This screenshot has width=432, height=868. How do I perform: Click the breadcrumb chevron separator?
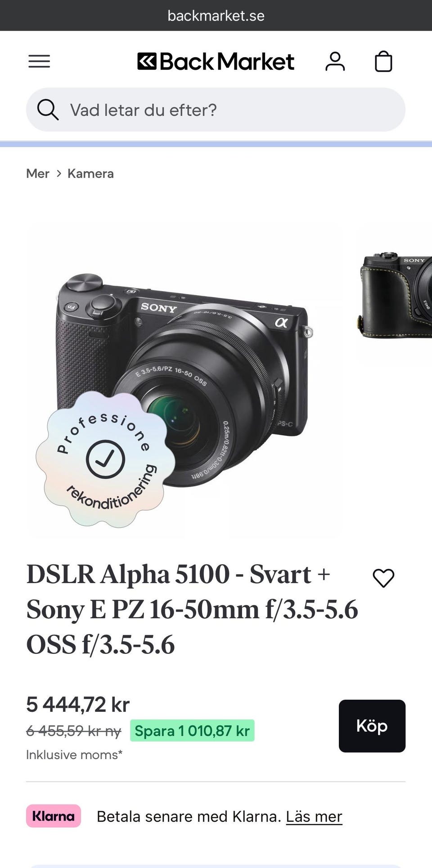pyautogui.click(x=58, y=174)
